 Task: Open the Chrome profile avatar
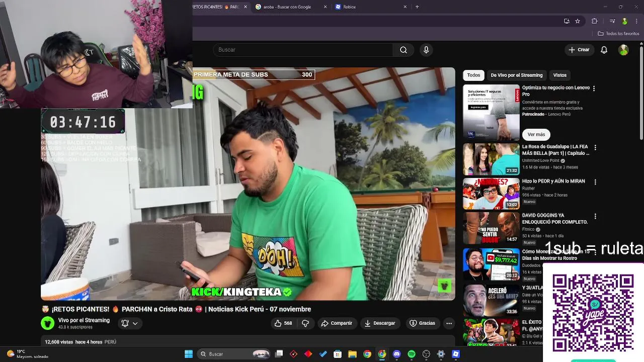624,21
